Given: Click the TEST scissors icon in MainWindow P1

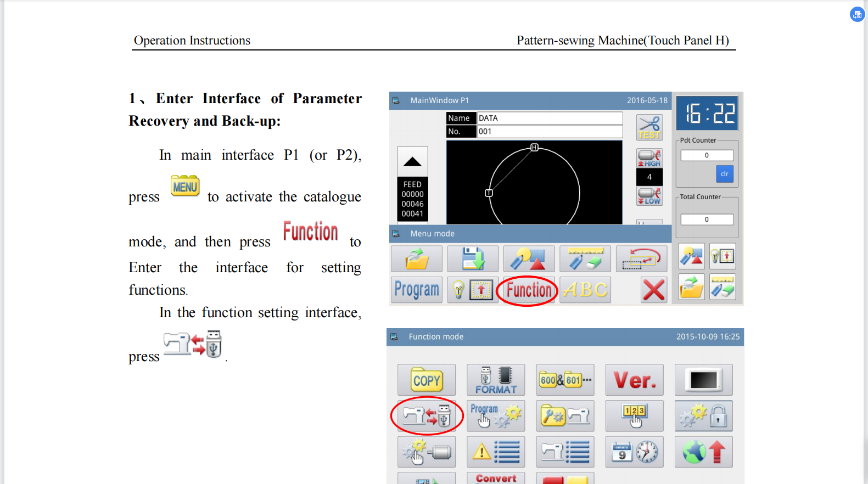Looking at the screenshot, I should (x=649, y=127).
